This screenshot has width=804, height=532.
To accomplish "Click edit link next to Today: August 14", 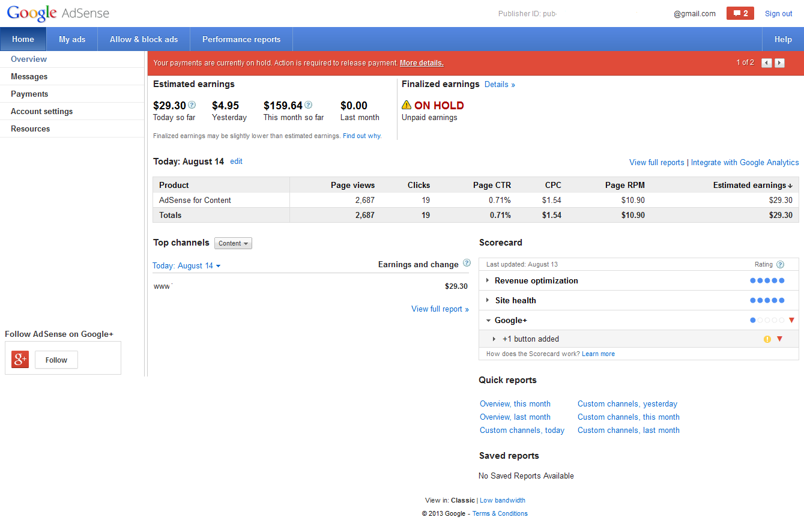I will click(237, 161).
